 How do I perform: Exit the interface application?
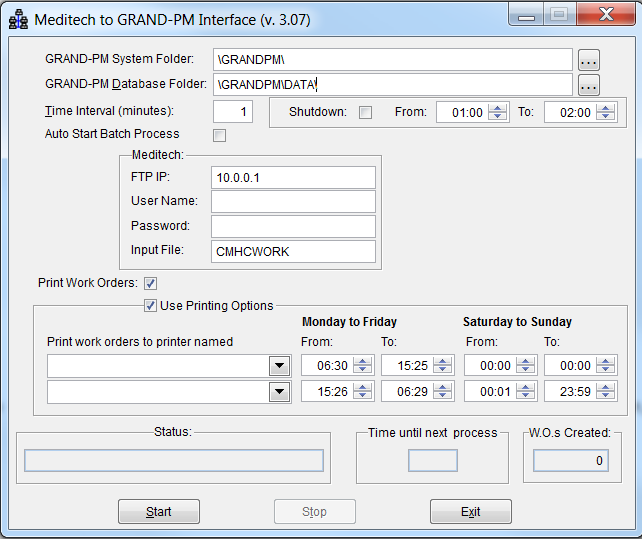coord(470,512)
